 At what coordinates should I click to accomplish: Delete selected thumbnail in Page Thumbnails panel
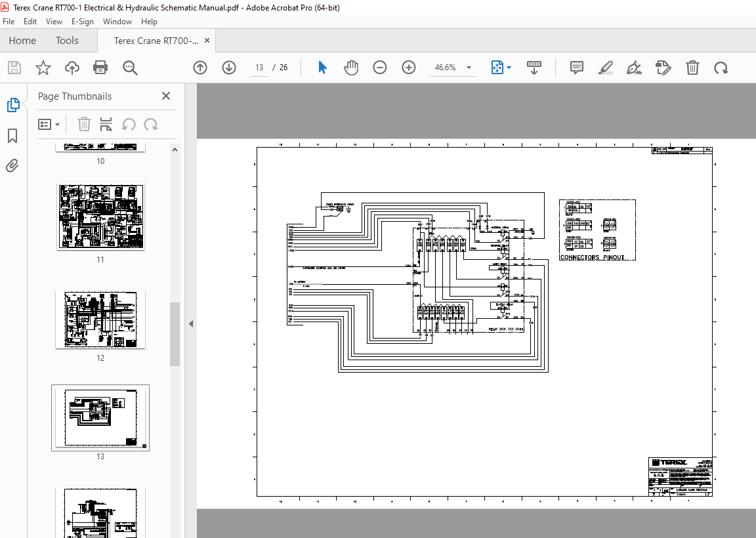(x=84, y=124)
